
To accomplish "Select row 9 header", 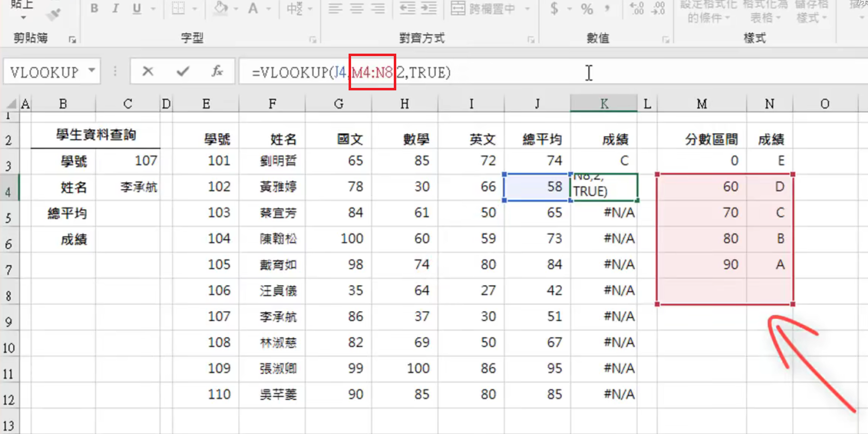I will tap(9, 318).
